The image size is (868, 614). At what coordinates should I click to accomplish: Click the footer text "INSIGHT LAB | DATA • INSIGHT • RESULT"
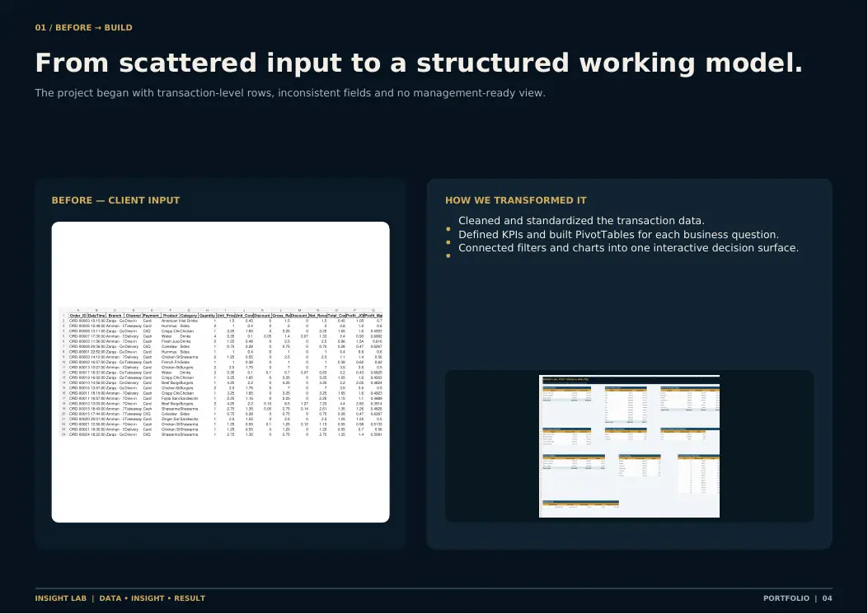(x=120, y=598)
